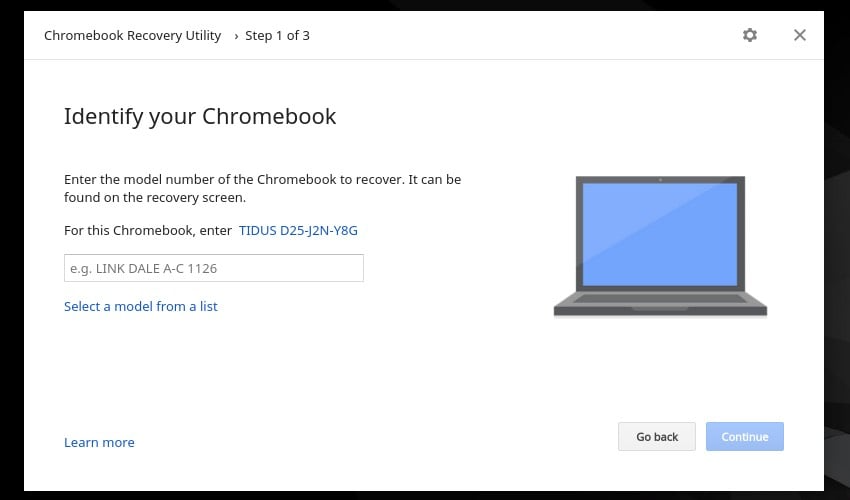
Task: Close the Chromebook Recovery Utility window
Action: [800, 35]
